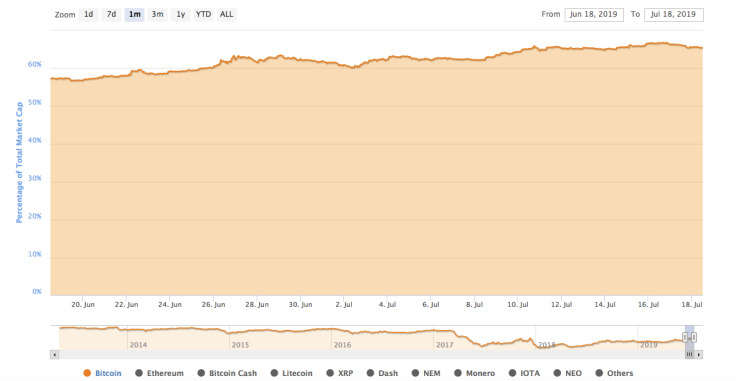The height and width of the screenshot is (381, 736).
Task: Toggle Bitcoin series in legend
Action: pos(102,373)
